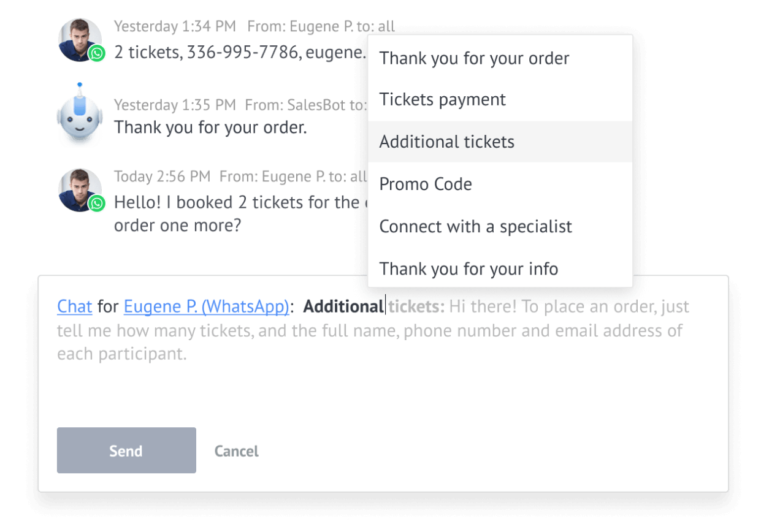Cancel the message draft
The height and width of the screenshot is (532, 761).
click(236, 451)
